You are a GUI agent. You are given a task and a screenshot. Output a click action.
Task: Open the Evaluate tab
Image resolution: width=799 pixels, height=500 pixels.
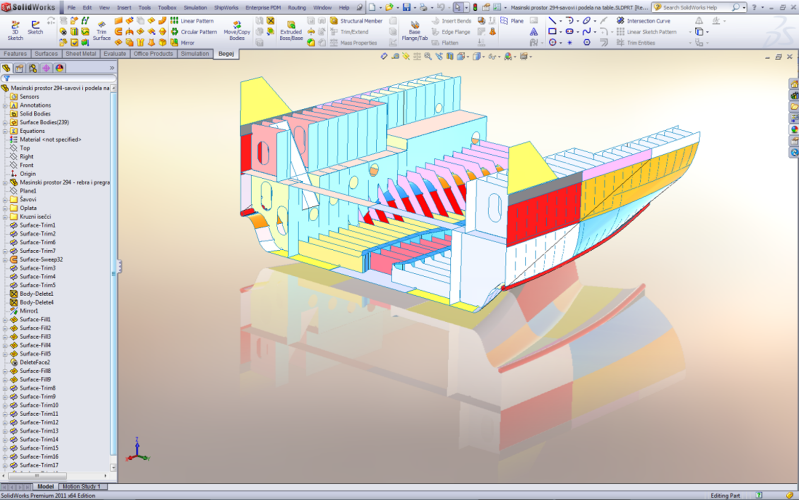[x=115, y=54]
